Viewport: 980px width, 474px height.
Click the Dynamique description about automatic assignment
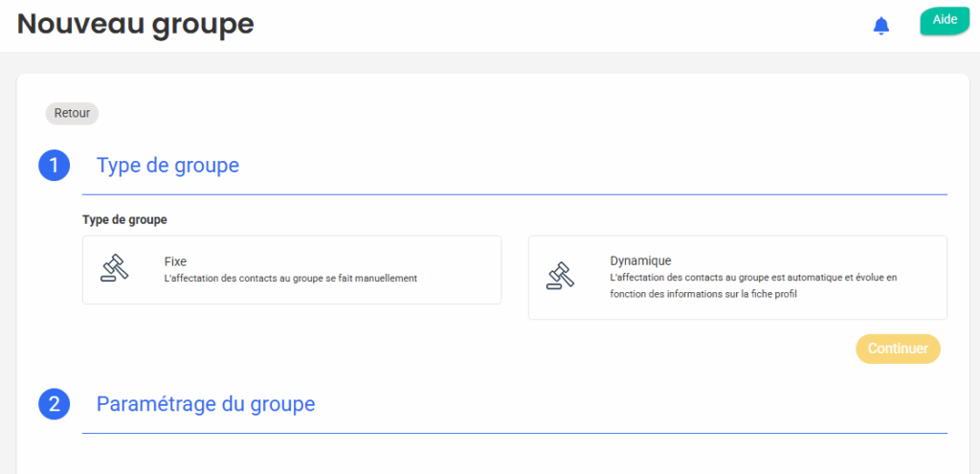pos(752,285)
